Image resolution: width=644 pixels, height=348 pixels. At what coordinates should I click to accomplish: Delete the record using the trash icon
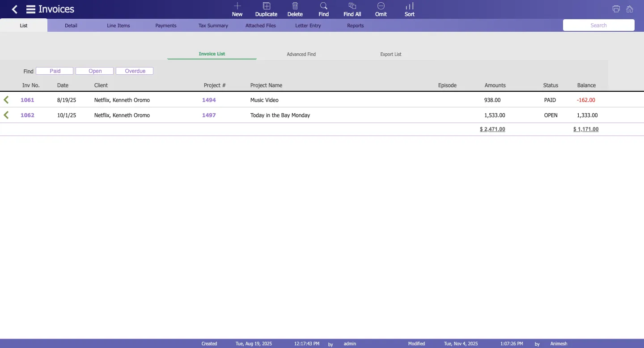pyautogui.click(x=295, y=9)
